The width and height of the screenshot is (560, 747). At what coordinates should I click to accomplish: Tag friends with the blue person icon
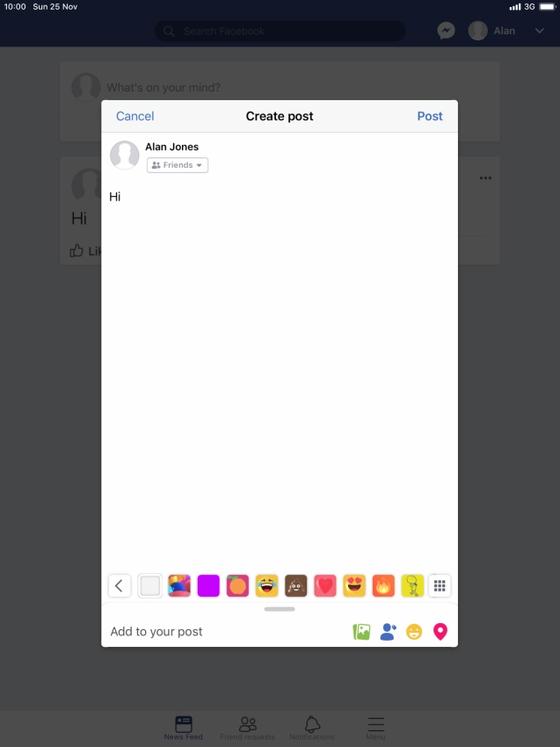tap(388, 632)
